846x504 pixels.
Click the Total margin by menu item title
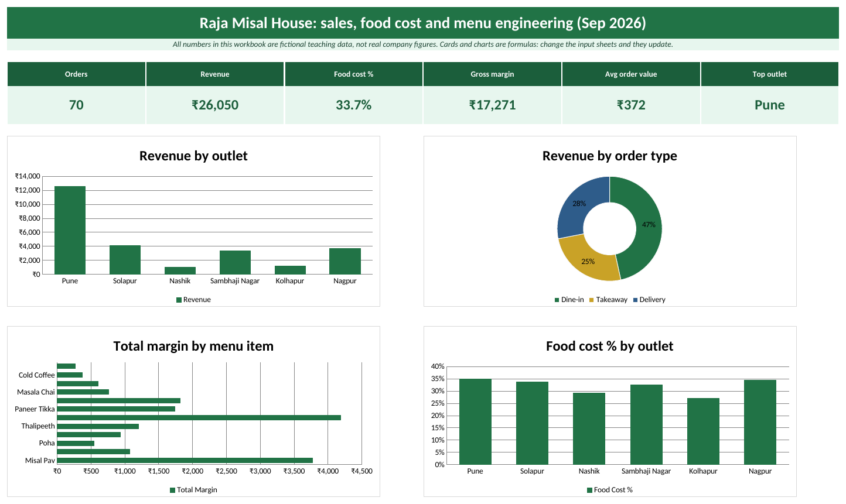[x=193, y=346]
